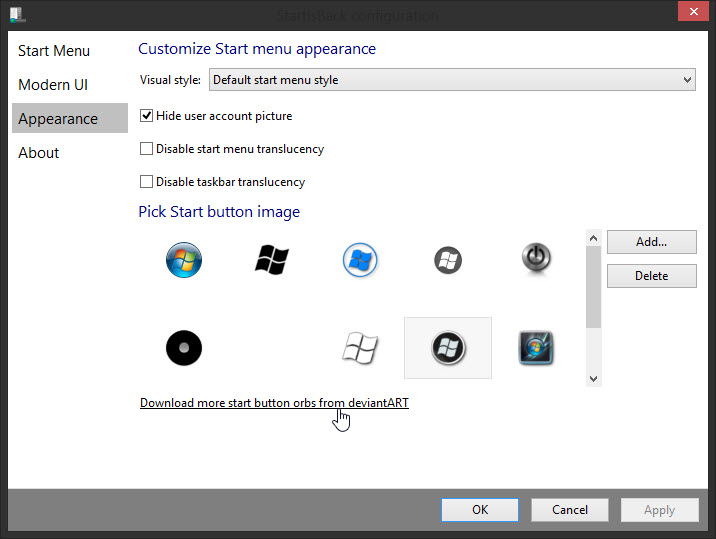Click the Apply button

pyautogui.click(x=659, y=510)
